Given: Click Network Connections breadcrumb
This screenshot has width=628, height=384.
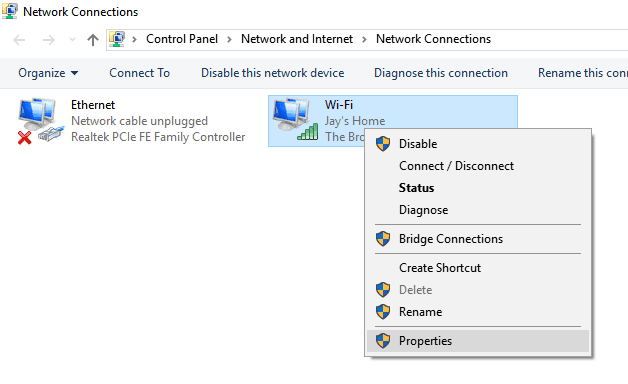Looking at the screenshot, I should (433, 39).
